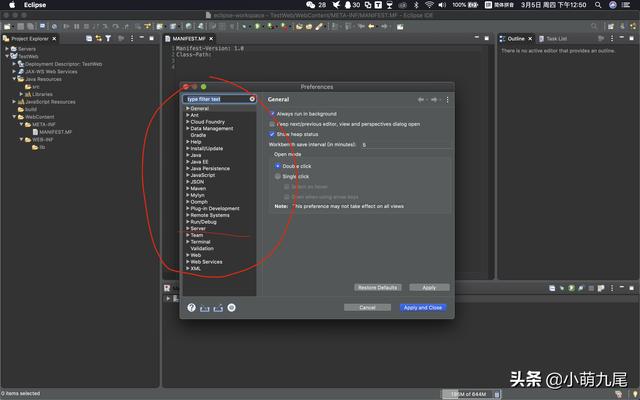Expand the General preferences node
Image resolution: width=640 pixels, height=400 pixels.
[188, 108]
